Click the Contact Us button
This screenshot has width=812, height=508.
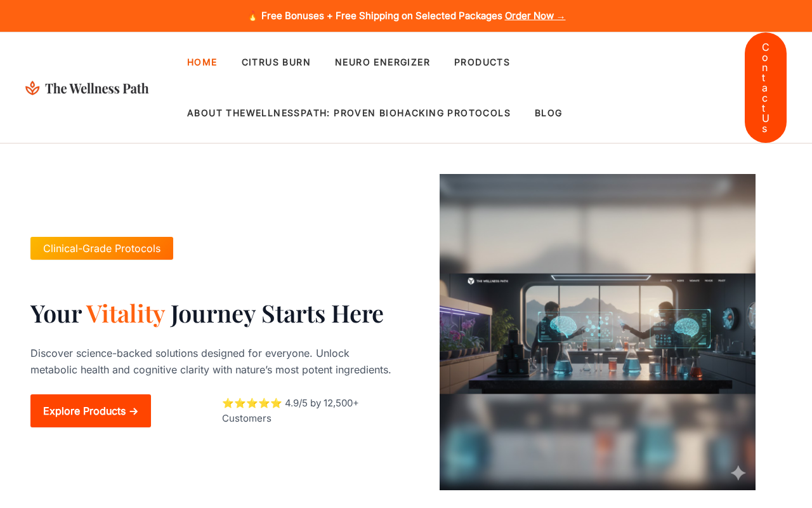point(766,88)
